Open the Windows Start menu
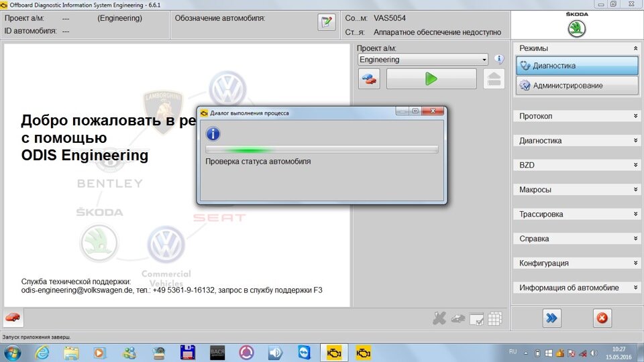The image size is (644, 362). pos(12,353)
